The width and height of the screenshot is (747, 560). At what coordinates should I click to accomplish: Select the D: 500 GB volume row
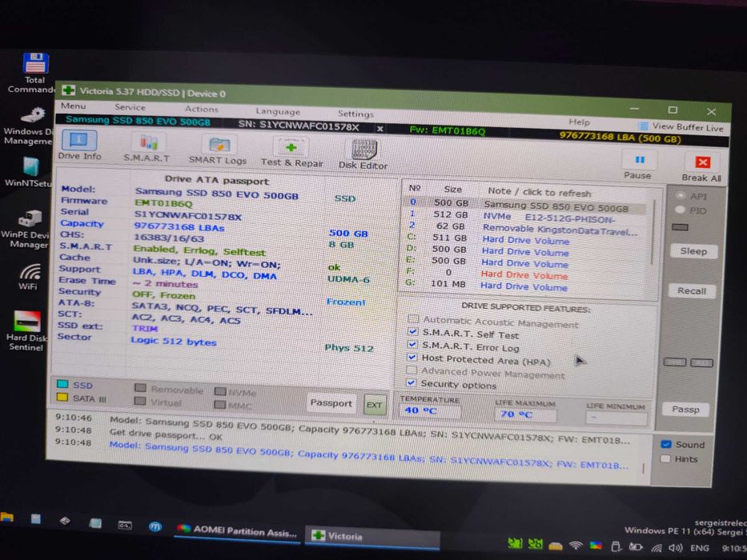(524, 251)
